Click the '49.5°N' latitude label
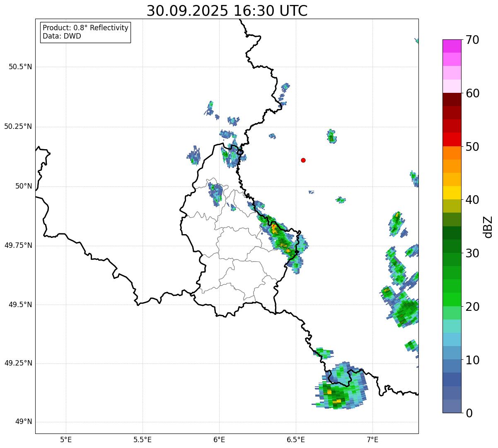Viewport: 498px width, 448px height. [20, 305]
